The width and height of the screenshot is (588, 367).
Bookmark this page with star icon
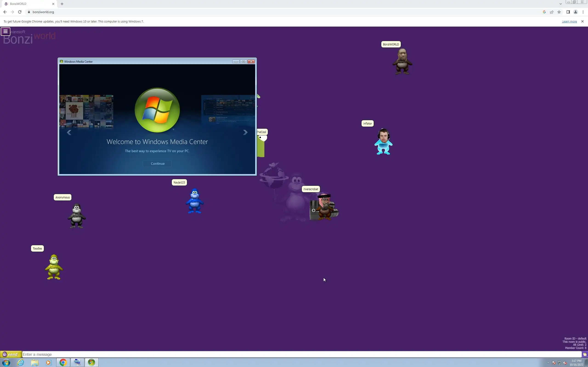tap(559, 12)
